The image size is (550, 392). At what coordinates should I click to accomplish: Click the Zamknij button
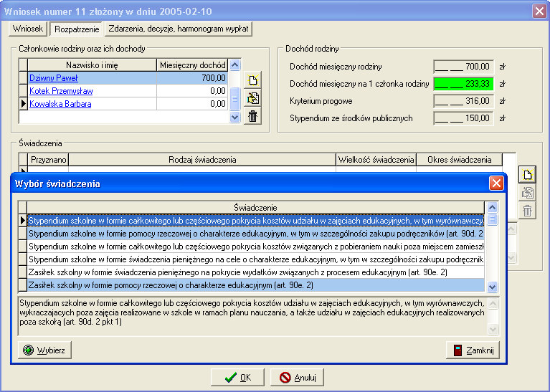coord(473,350)
